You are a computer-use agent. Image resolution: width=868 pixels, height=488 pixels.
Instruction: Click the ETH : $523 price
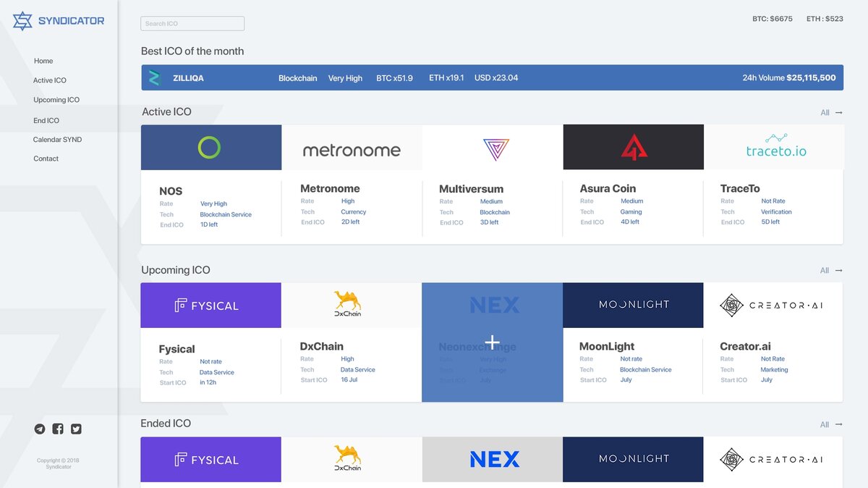tap(825, 19)
